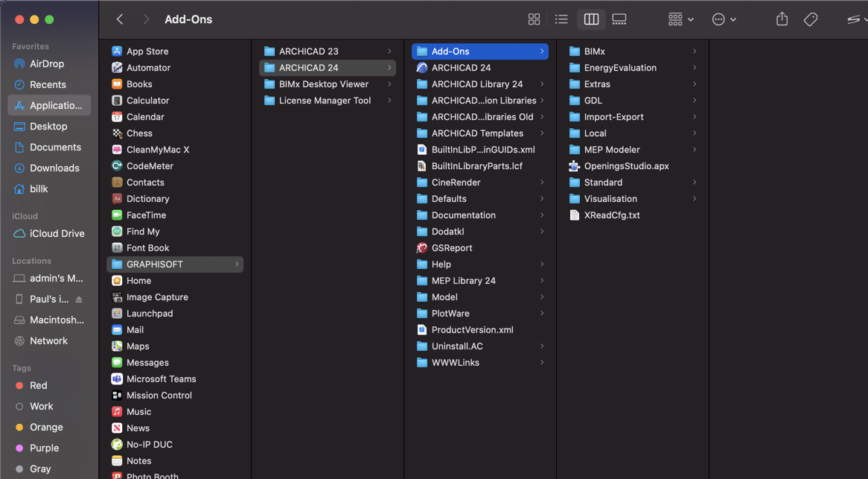Open the ARCHICAD Templates folder
The image size is (868, 479).
click(x=480, y=133)
